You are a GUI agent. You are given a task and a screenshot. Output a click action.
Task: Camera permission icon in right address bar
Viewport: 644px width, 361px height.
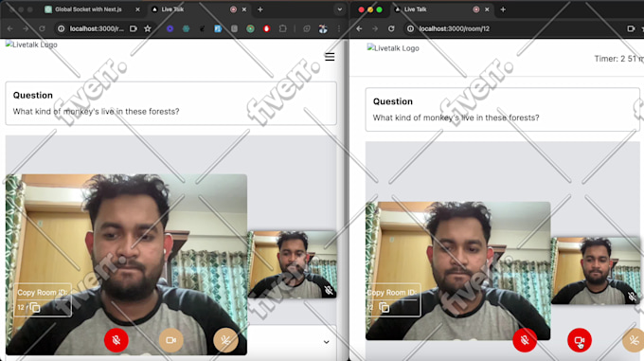(x=631, y=28)
